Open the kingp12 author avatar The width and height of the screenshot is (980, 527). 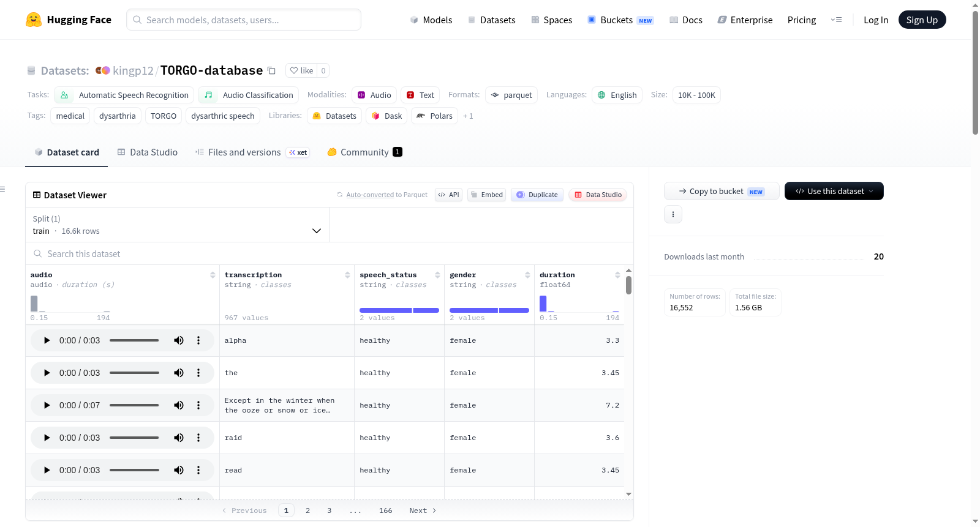pyautogui.click(x=102, y=70)
